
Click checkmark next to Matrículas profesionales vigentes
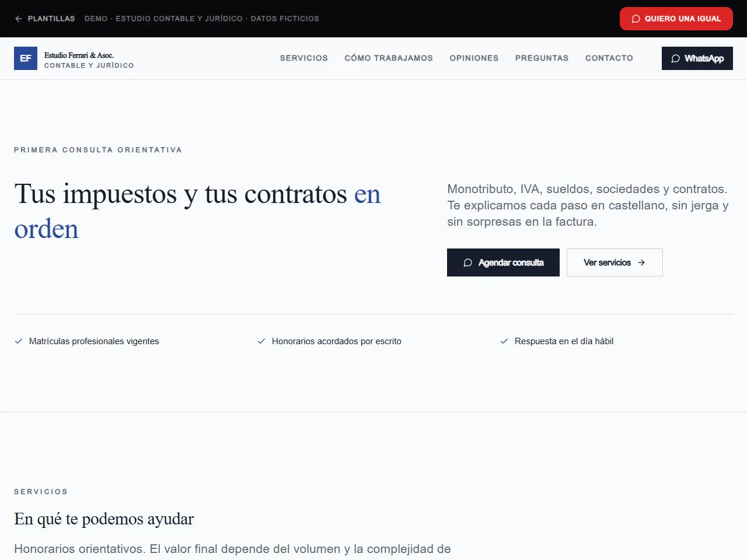point(19,341)
